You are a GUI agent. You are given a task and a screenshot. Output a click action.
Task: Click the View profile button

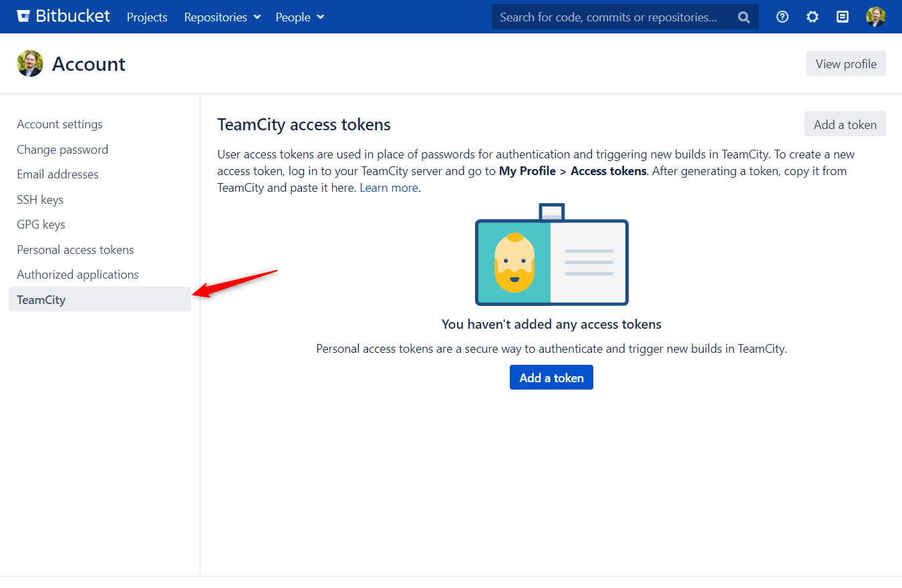coord(846,64)
